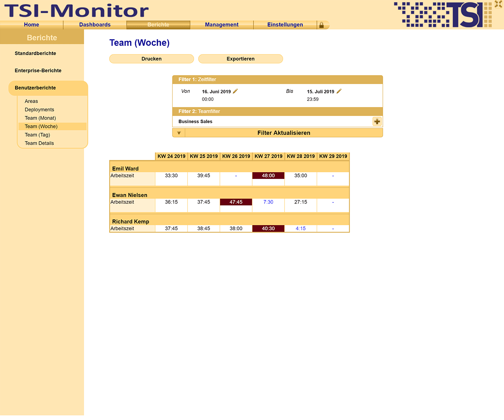This screenshot has width=504, height=420.
Task: Select the KW 26 2019 column header
Action: 236,156
